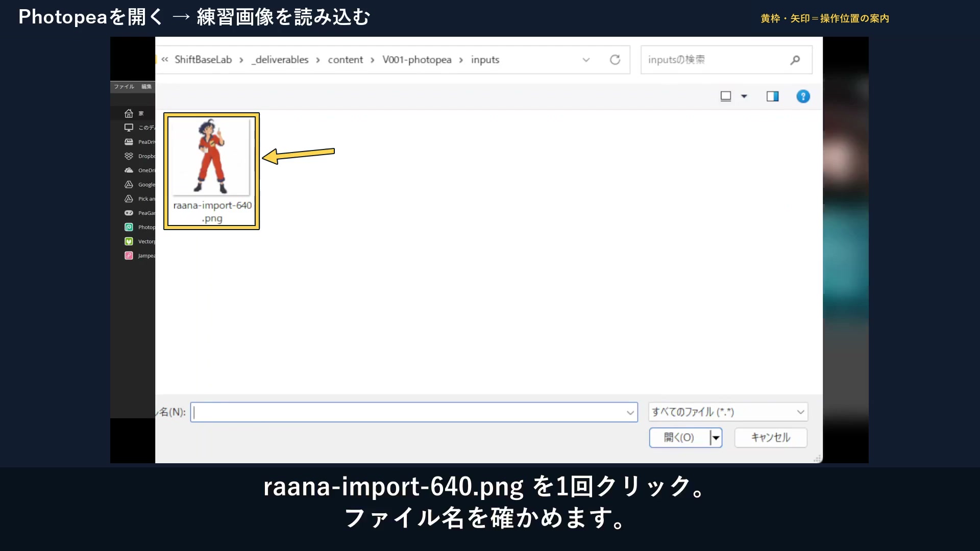Launch the Vectorpea green icon
Screen dimensions: 980x551
129,241
